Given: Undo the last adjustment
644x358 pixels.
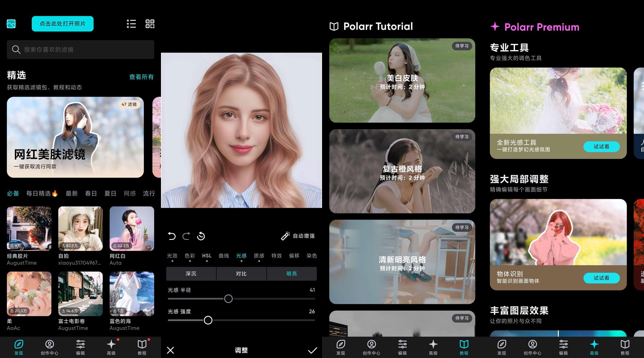Looking at the screenshot, I should tap(172, 236).
